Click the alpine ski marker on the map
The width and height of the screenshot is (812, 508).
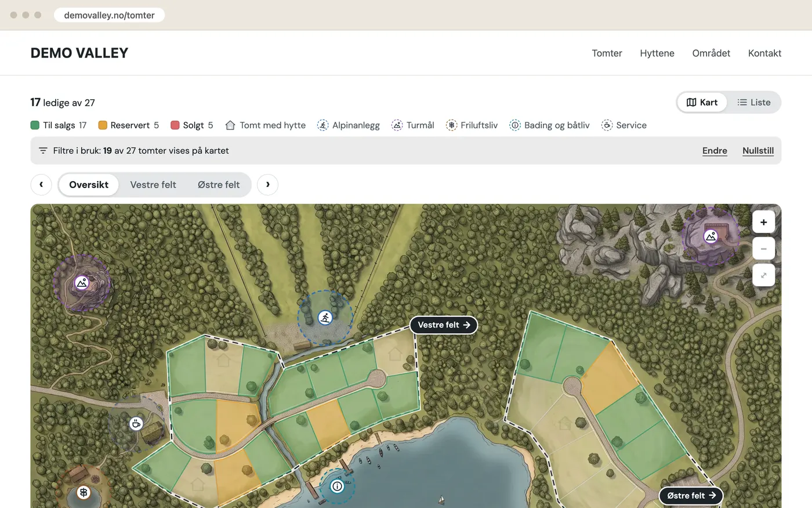tap(325, 318)
